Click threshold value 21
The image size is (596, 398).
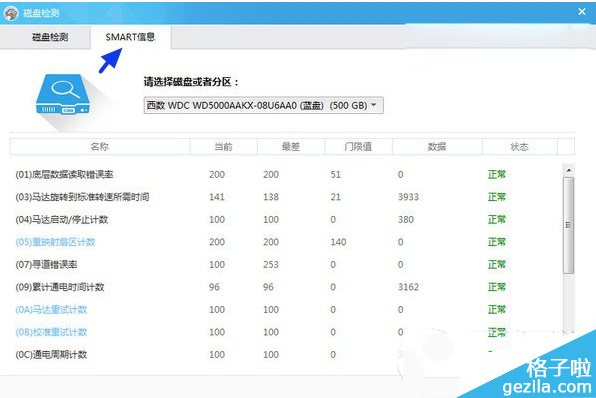(x=336, y=197)
